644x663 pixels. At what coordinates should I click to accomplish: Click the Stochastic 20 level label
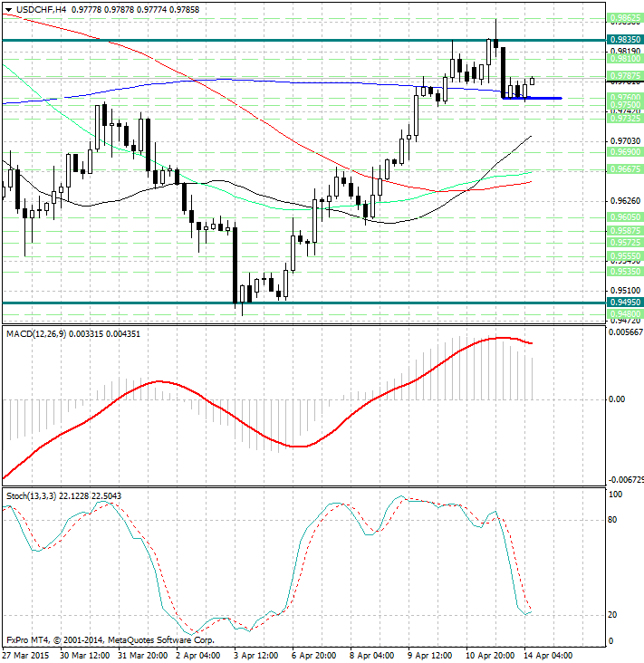tap(613, 615)
